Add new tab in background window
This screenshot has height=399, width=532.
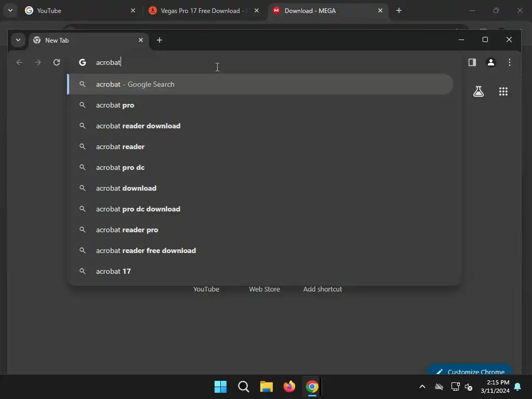399,10
